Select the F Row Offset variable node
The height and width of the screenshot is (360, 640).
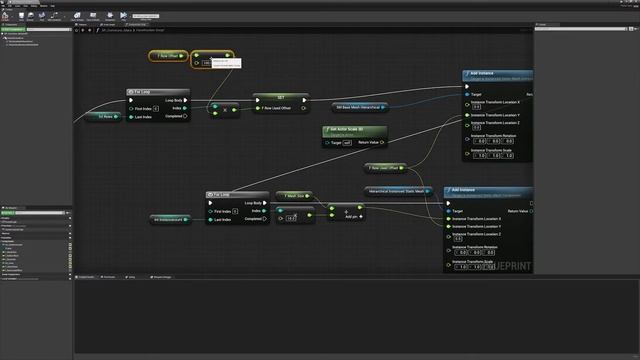[168, 56]
